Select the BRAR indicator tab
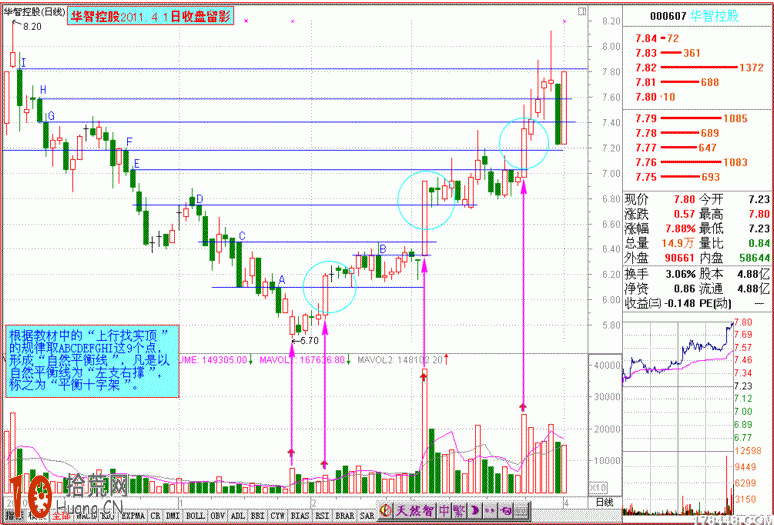This screenshot has width=774, height=525. pos(345,516)
